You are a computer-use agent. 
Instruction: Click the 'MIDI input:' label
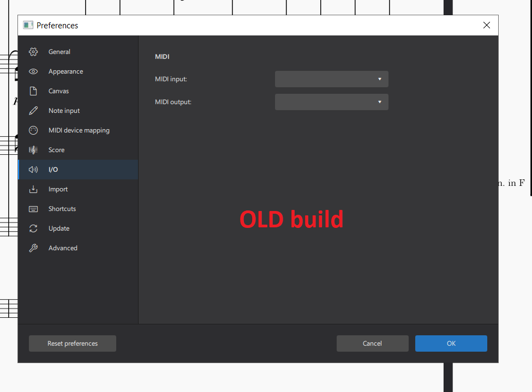click(x=171, y=79)
